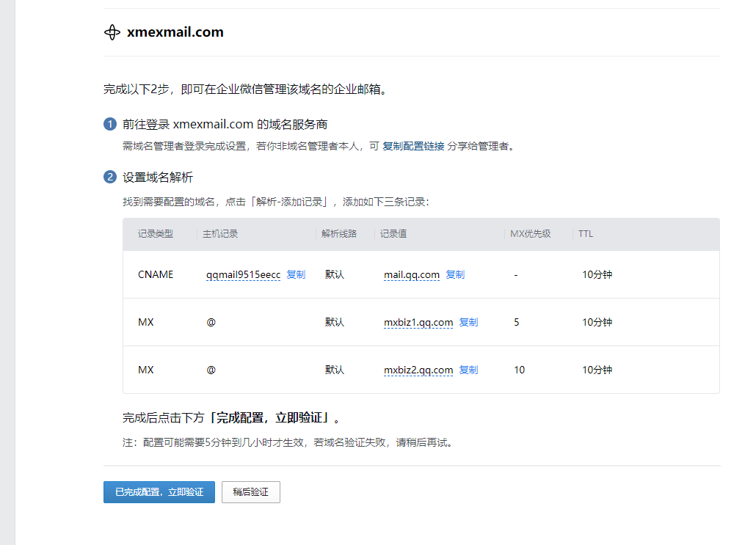
Task: Click the @ host record in mxbiz1 row
Action: point(211,322)
